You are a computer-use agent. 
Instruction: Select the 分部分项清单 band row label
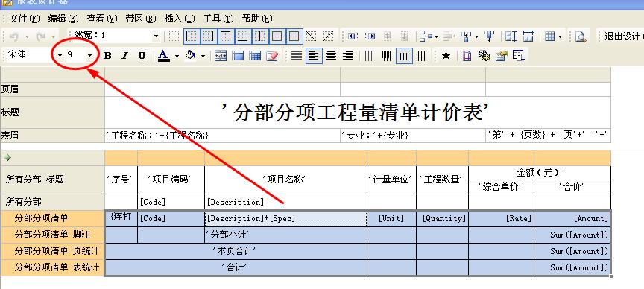[52, 218]
